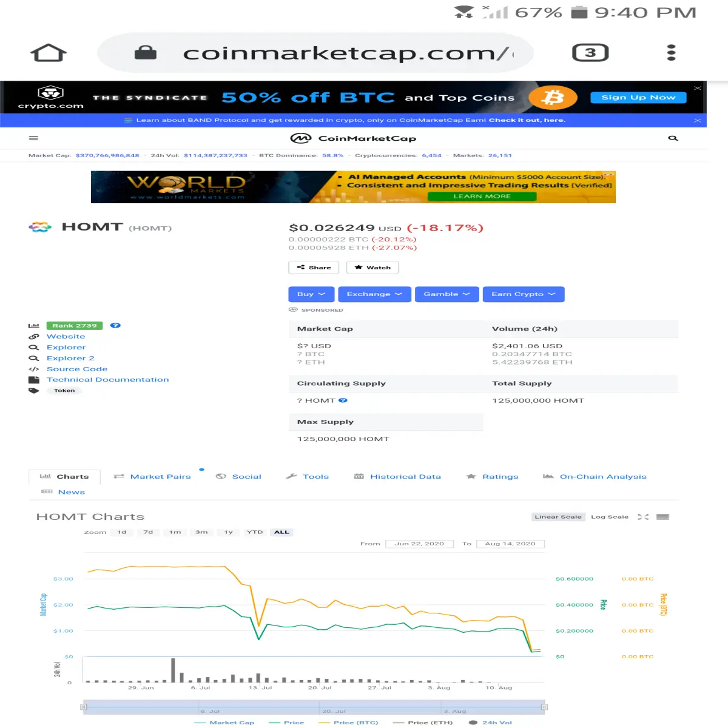728x728 pixels.
Task: Add HOMT to watchlist with Watch
Action: [372, 268]
